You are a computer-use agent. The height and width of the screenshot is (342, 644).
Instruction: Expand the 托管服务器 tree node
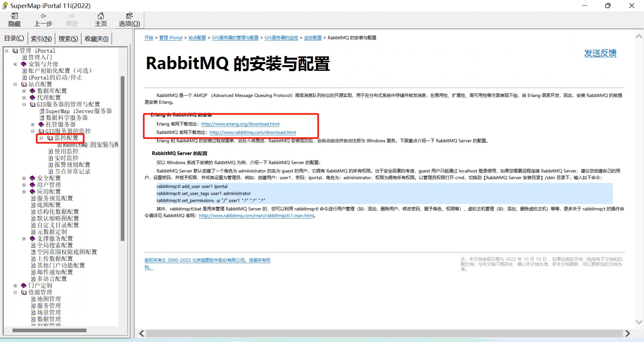[x=33, y=125]
